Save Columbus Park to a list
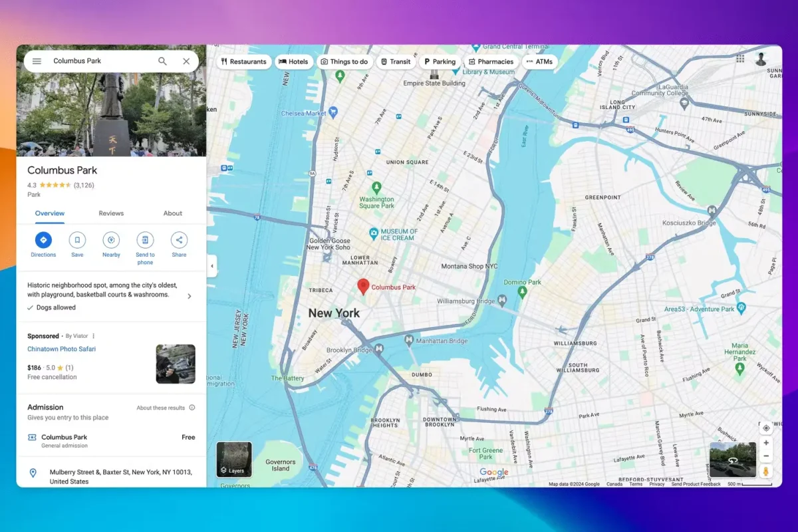Viewport: 798px width, 532px height. 77,240
